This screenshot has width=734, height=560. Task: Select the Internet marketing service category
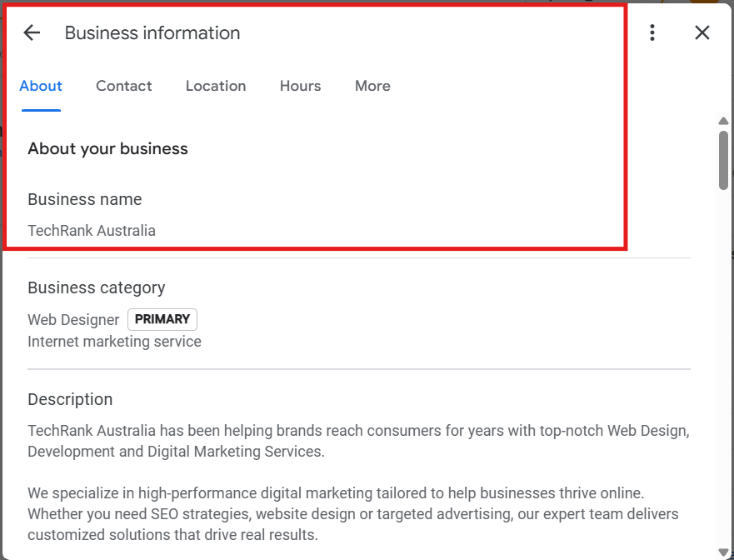click(x=114, y=342)
